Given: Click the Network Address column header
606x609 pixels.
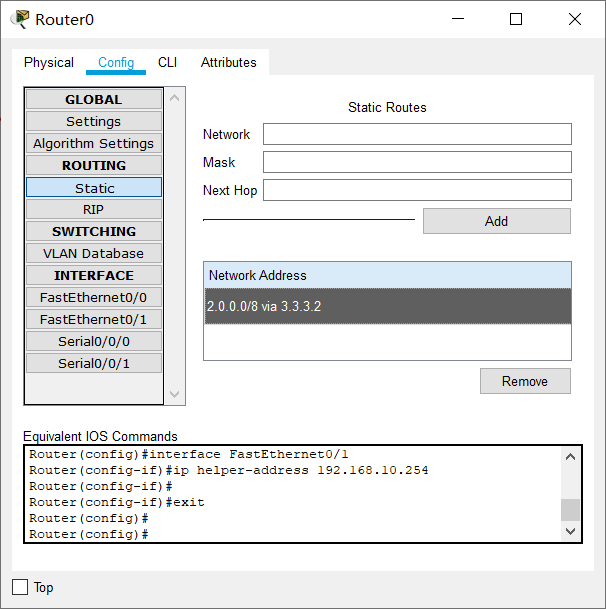Looking at the screenshot, I should pyautogui.click(x=387, y=275).
